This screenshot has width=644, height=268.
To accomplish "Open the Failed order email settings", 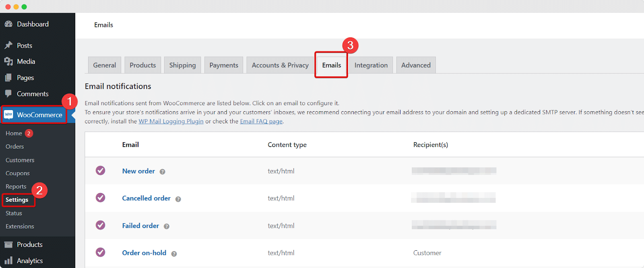I will pos(140,226).
